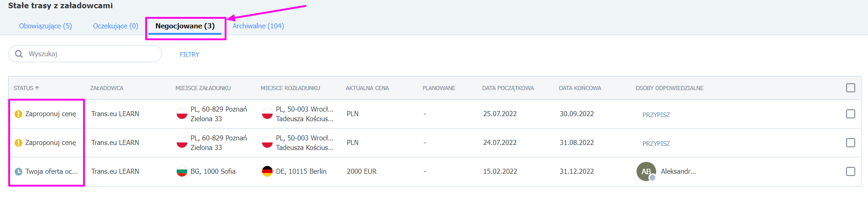Select the Sofia to Berlin route checkbox

(850, 171)
